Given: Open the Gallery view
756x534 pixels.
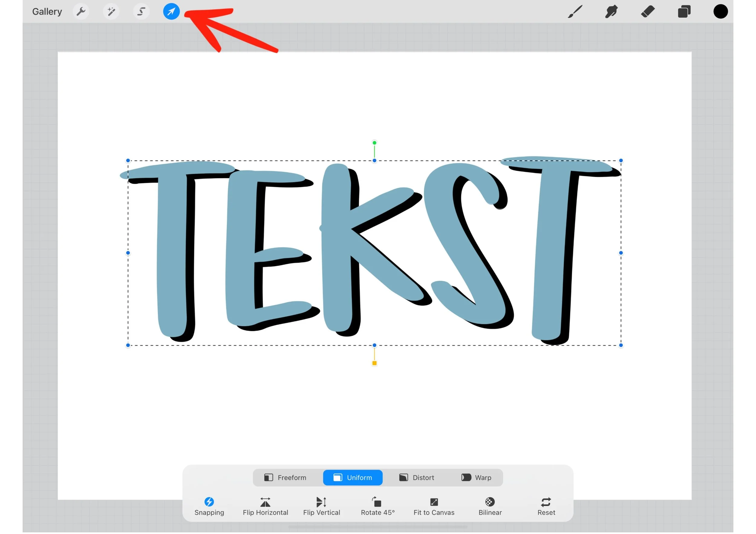Looking at the screenshot, I should click(x=47, y=12).
